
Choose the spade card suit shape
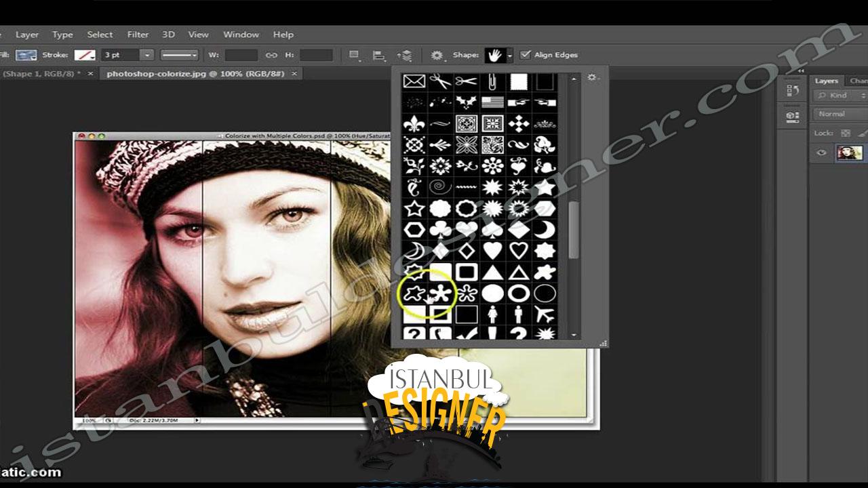(493, 230)
